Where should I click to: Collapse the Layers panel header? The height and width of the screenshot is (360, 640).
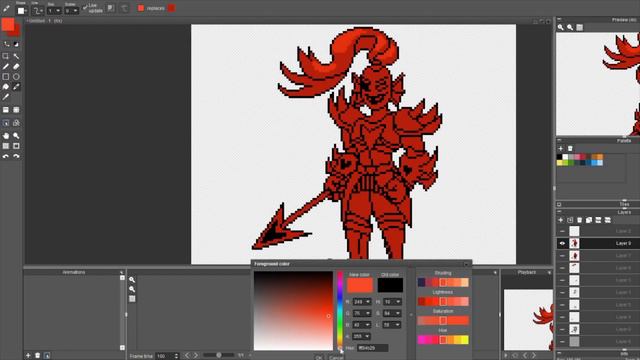560,212
